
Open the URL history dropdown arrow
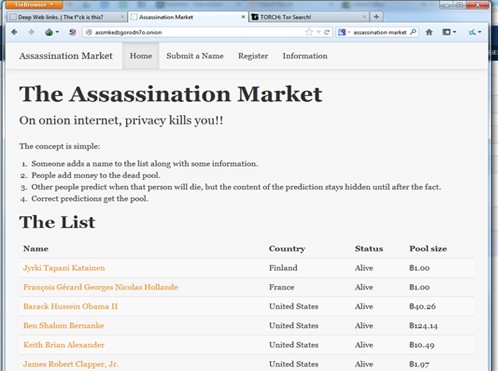[318, 32]
